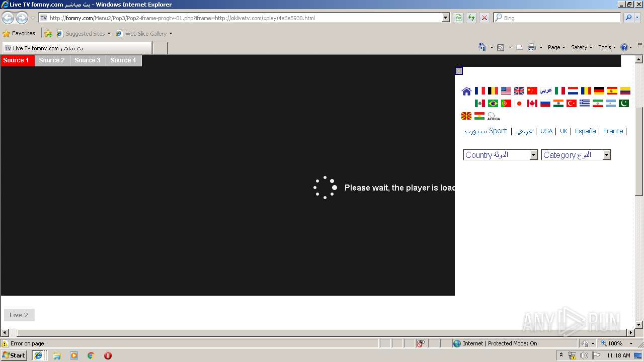644x362 pixels.
Task: Open the UK channels link
Action: [563, 131]
